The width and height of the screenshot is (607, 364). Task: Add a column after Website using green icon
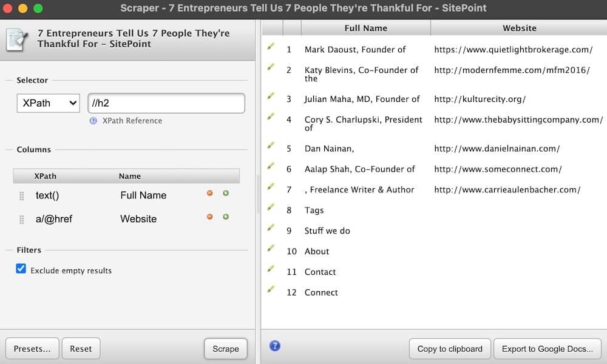point(226,217)
